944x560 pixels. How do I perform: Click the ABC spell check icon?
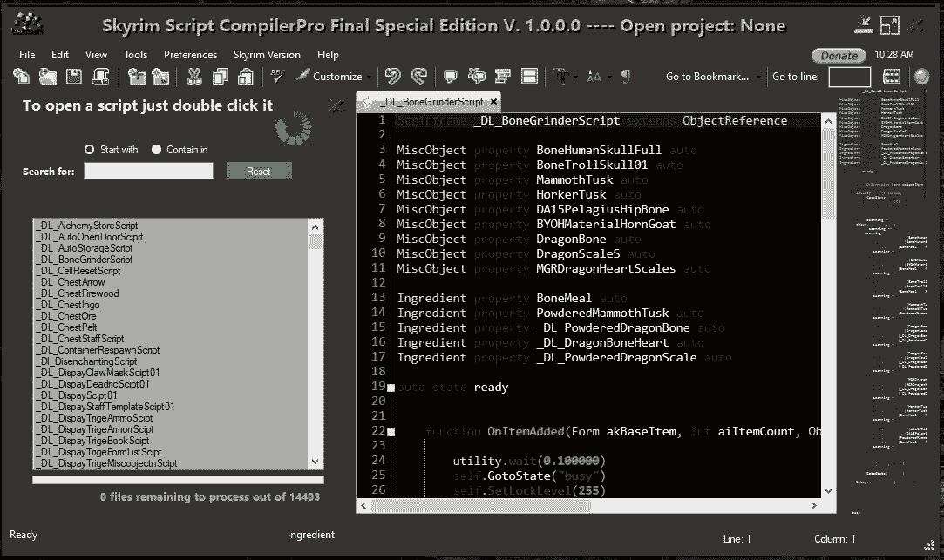click(277, 76)
